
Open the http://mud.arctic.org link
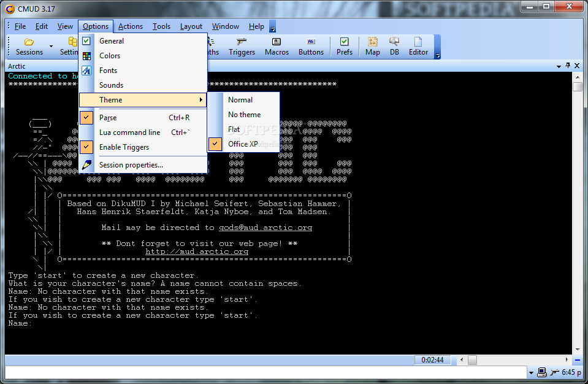pyautogui.click(x=197, y=252)
